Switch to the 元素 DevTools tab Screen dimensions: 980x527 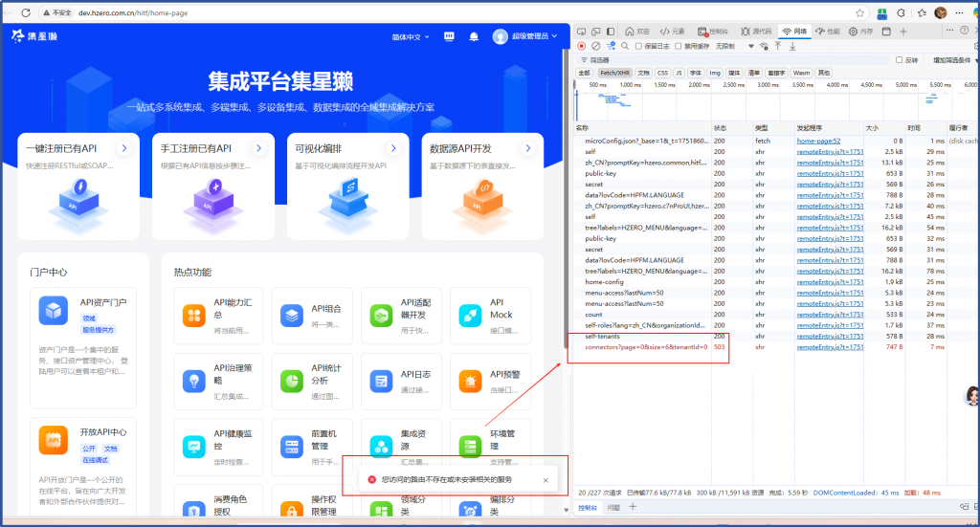[672, 32]
